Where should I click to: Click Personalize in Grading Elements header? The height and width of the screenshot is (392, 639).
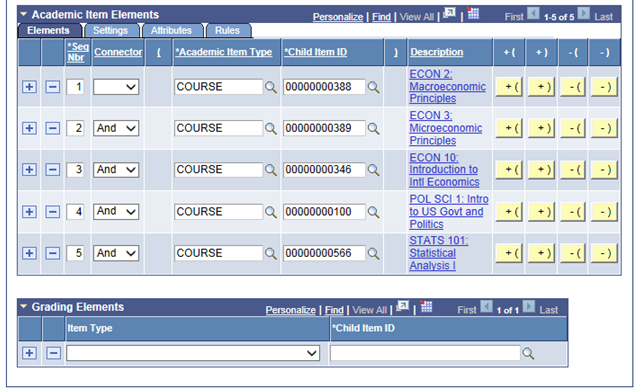pyautogui.click(x=291, y=310)
